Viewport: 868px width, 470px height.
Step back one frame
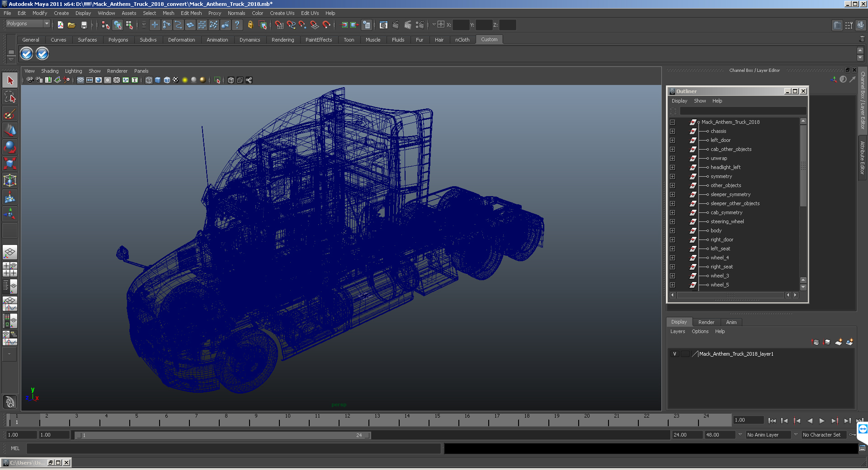(784, 421)
